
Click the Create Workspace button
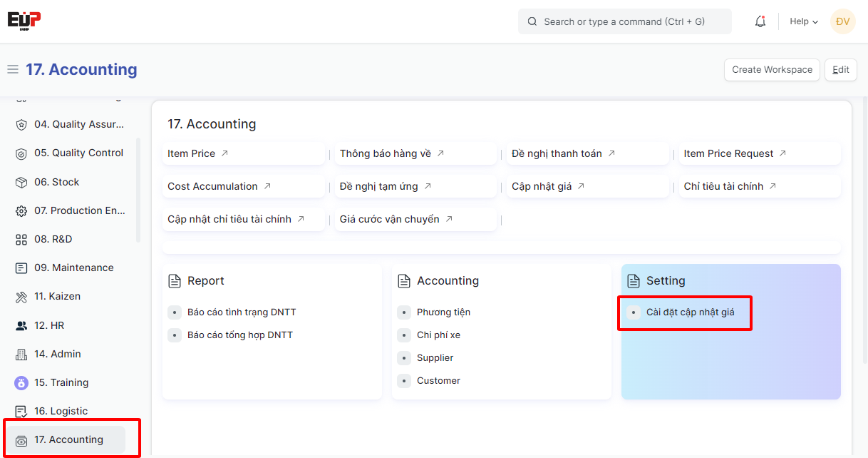click(x=772, y=70)
